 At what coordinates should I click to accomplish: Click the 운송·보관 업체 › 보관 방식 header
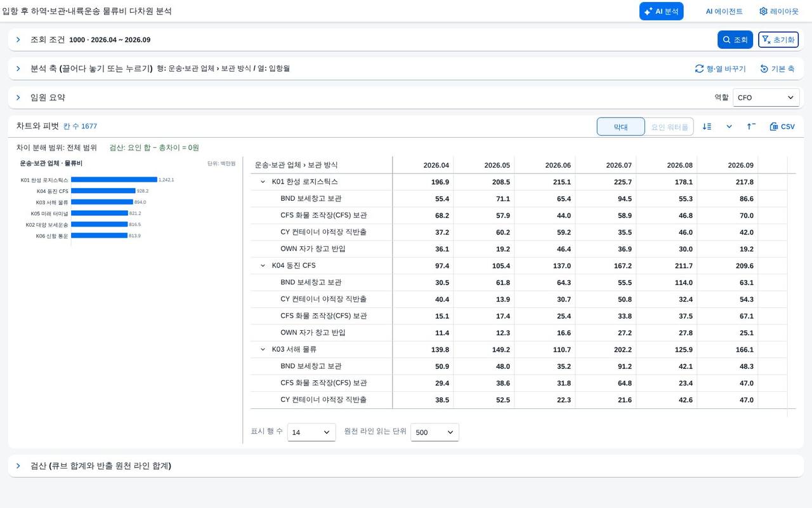[322, 165]
